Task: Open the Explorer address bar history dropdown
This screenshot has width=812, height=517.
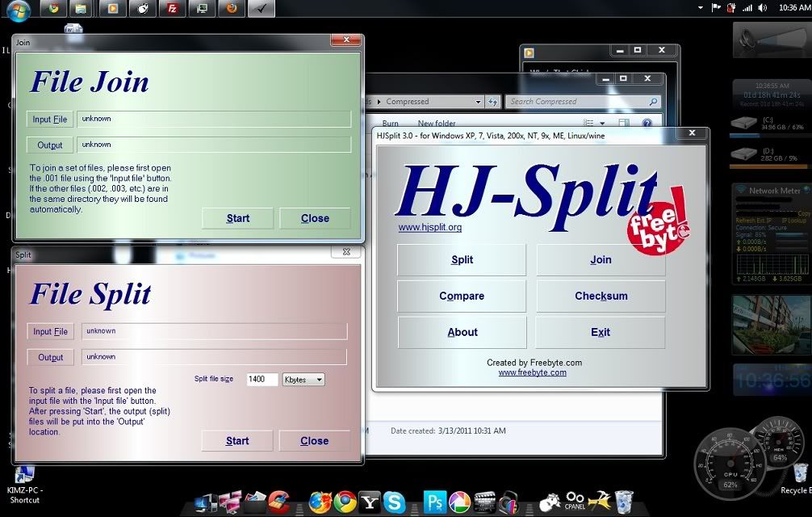Action: pos(478,102)
